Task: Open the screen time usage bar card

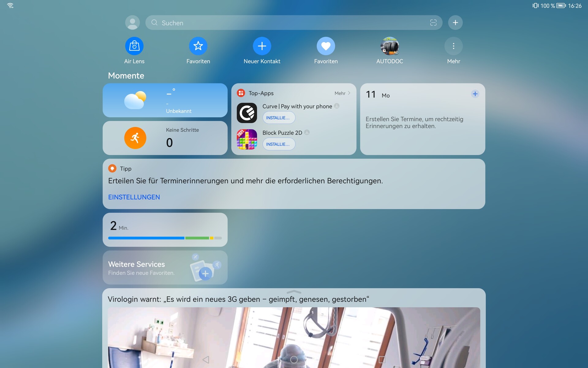Action: click(x=165, y=230)
